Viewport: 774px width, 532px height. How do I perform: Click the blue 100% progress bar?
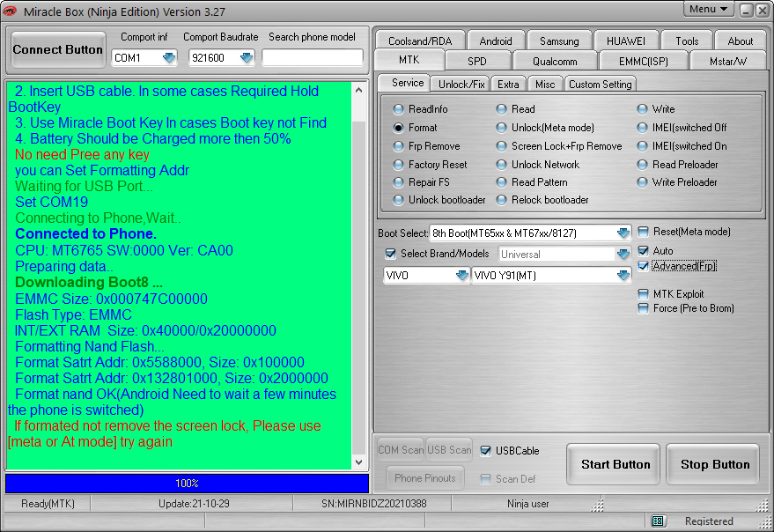(187, 483)
